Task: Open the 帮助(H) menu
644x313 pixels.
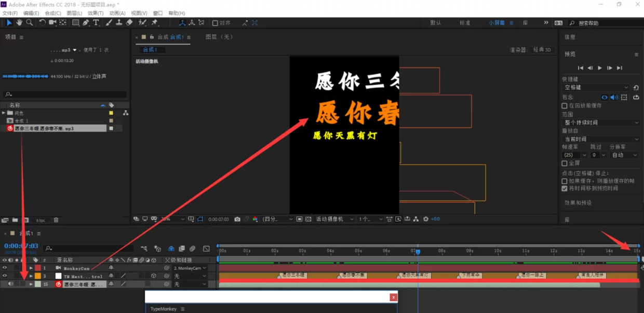Action: 177,13
